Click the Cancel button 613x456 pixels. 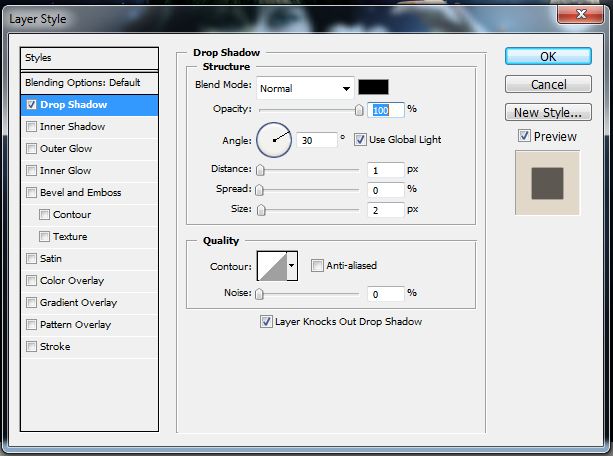pyautogui.click(x=548, y=84)
